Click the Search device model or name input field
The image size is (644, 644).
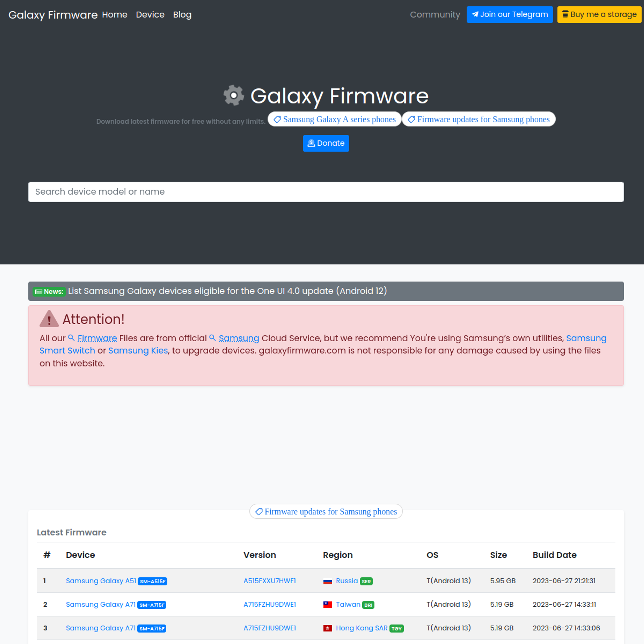[326, 192]
